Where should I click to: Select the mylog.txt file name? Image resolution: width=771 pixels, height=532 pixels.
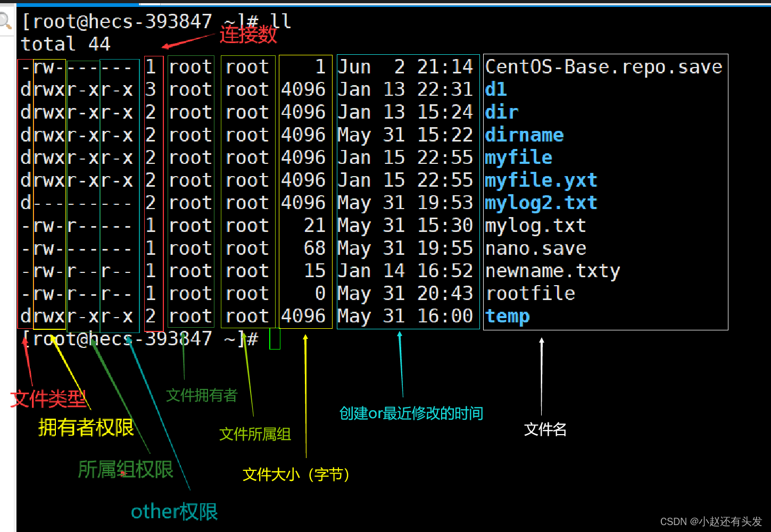[536, 226]
